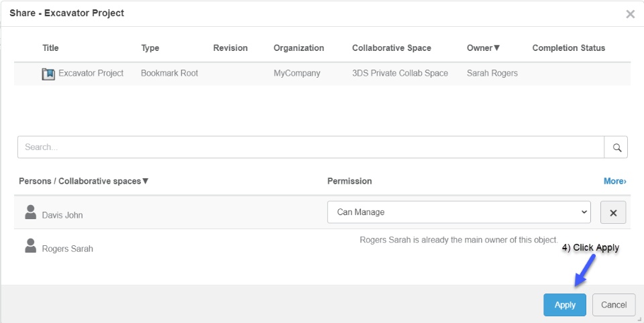Image resolution: width=644 pixels, height=323 pixels.
Task: Click the Type column header
Action: coord(150,48)
